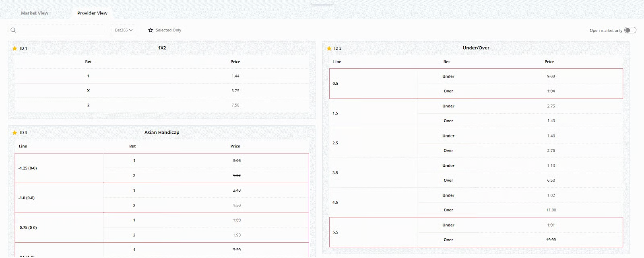
Task: Toggle the Open market only switch
Action: tap(630, 30)
